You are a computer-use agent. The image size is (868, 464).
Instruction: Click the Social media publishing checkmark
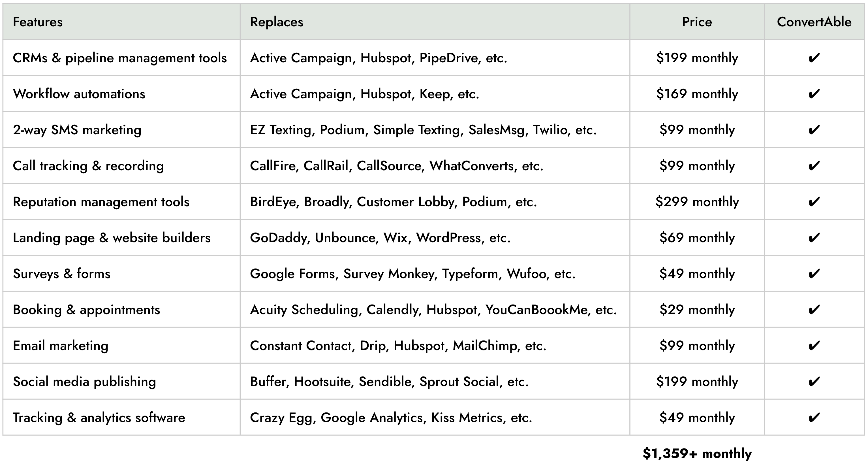814,382
